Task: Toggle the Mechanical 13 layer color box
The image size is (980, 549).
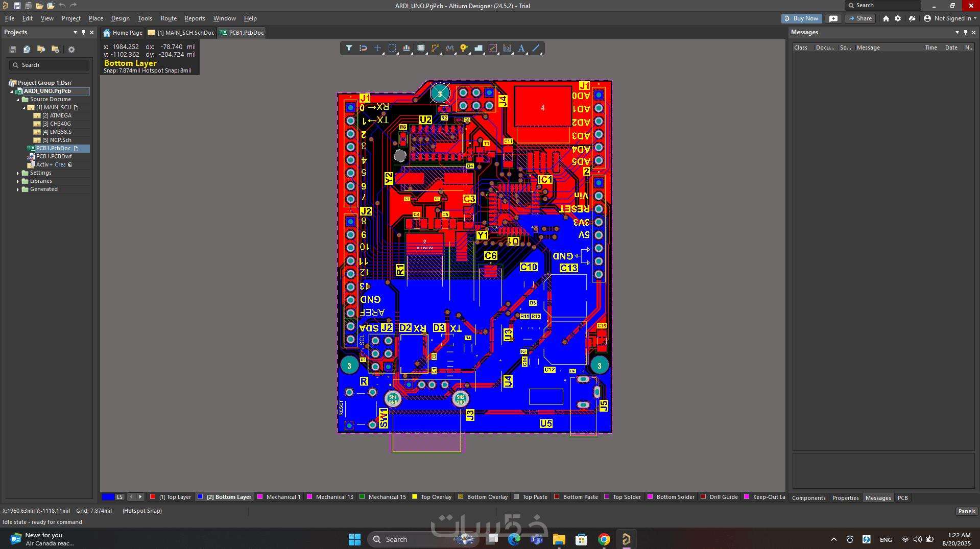Action: tap(309, 497)
